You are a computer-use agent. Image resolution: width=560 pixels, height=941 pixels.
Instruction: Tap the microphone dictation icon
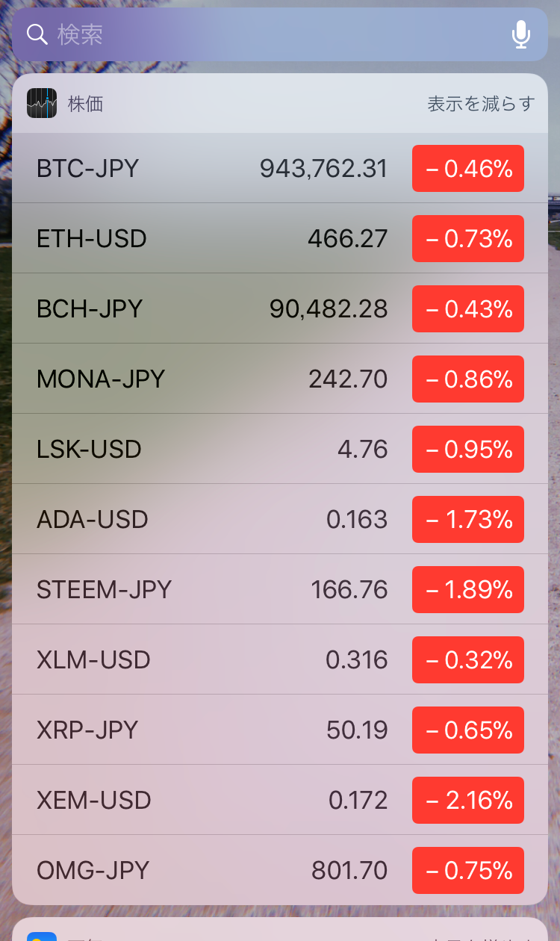tap(521, 34)
